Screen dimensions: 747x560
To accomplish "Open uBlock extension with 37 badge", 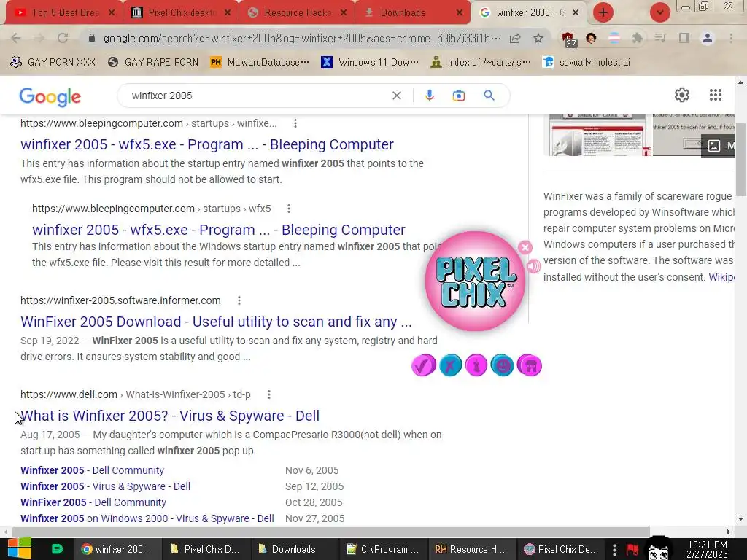I will pos(568,39).
